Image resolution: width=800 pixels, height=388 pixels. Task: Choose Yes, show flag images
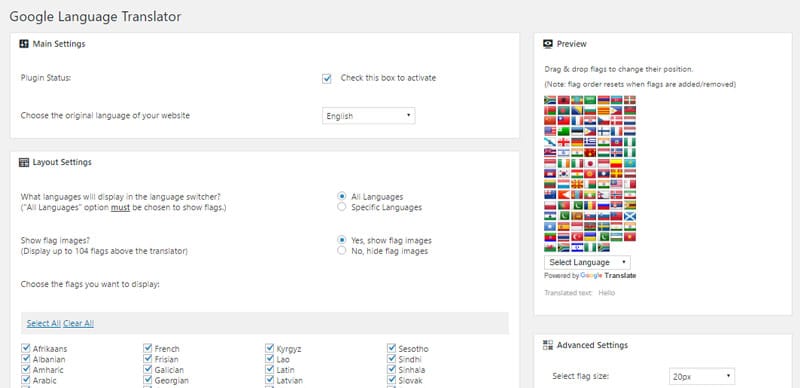point(342,240)
